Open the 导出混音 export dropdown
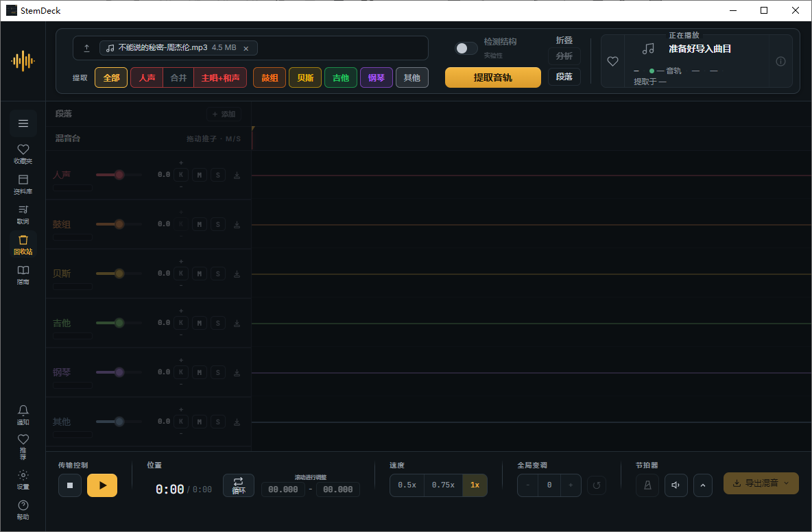The width and height of the screenshot is (812, 532). [761, 483]
